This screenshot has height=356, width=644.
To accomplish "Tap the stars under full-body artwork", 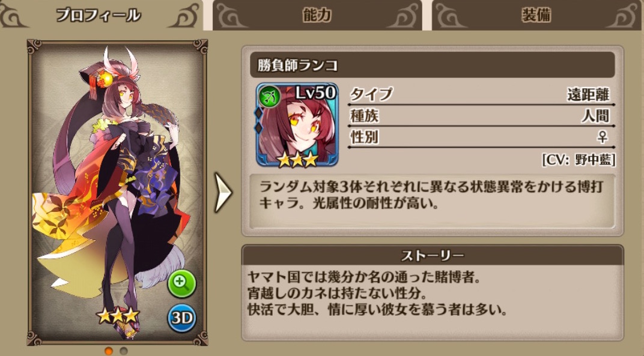I will pos(118,315).
